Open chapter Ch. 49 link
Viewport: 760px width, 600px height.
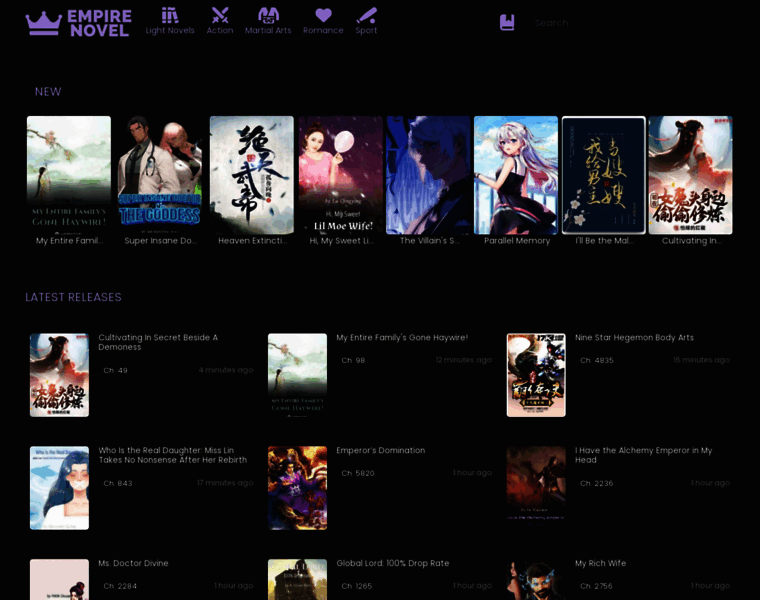115,370
